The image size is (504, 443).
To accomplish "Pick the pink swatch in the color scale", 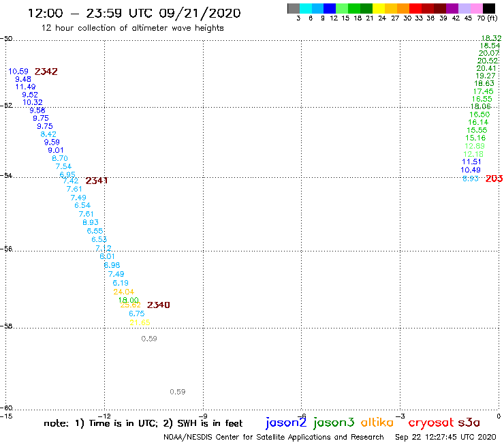I will pos(476,8).
